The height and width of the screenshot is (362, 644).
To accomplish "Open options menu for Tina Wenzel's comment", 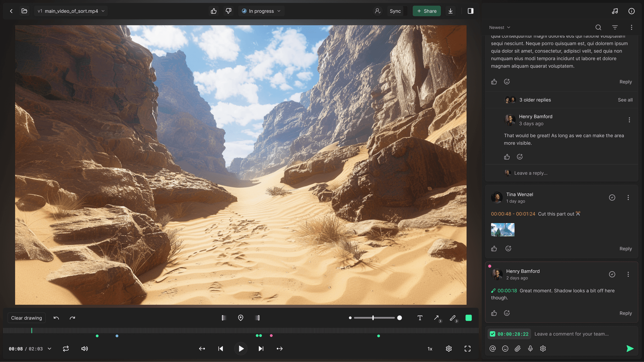I will tap(628, 198).
